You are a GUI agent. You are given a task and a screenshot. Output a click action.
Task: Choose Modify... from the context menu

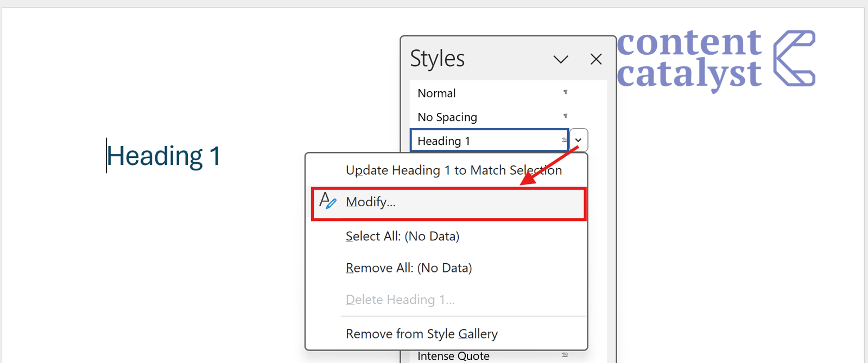(448, 203)
